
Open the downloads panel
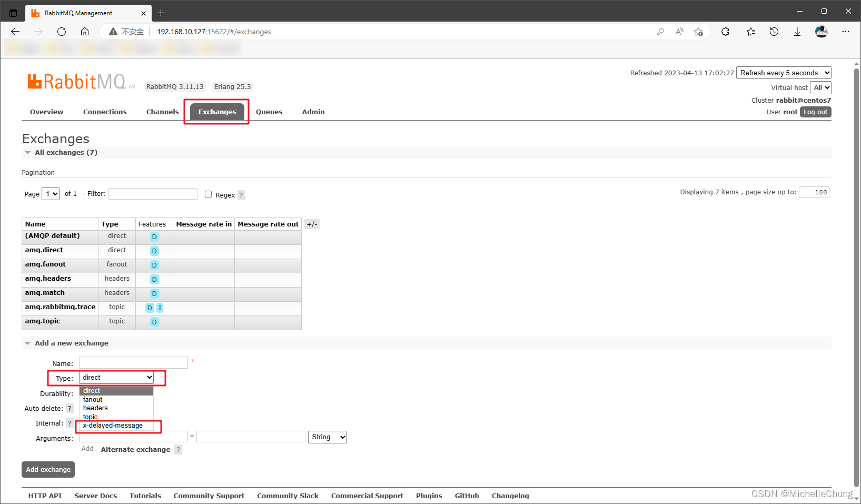click(797, 32)
